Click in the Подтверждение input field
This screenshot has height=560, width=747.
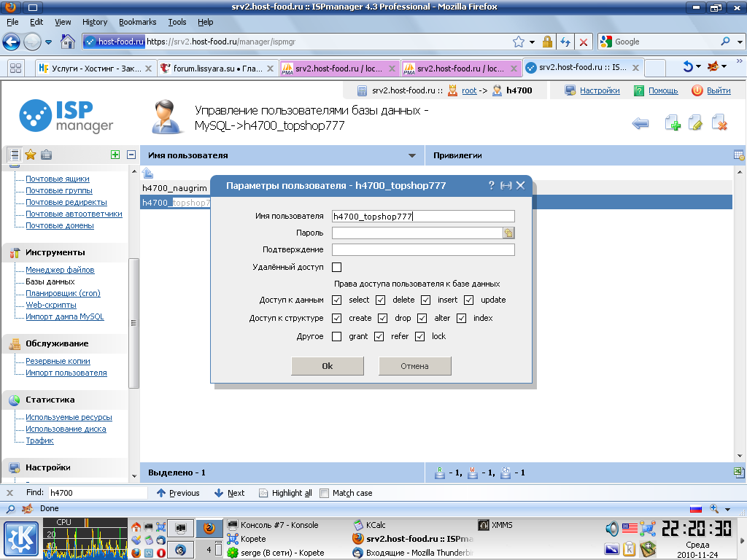[x=423, y=249]
